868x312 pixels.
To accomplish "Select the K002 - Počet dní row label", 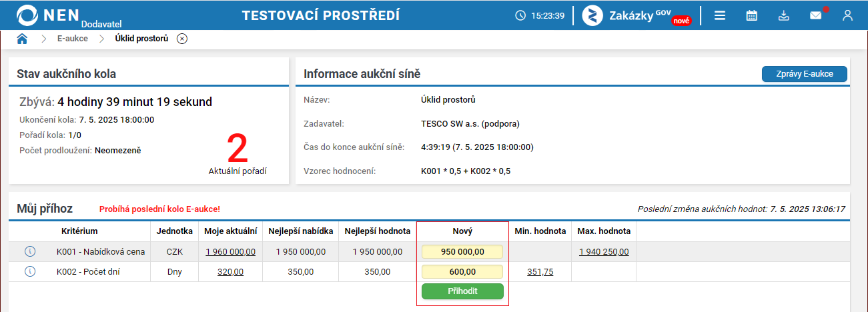I will coord(87,271).
